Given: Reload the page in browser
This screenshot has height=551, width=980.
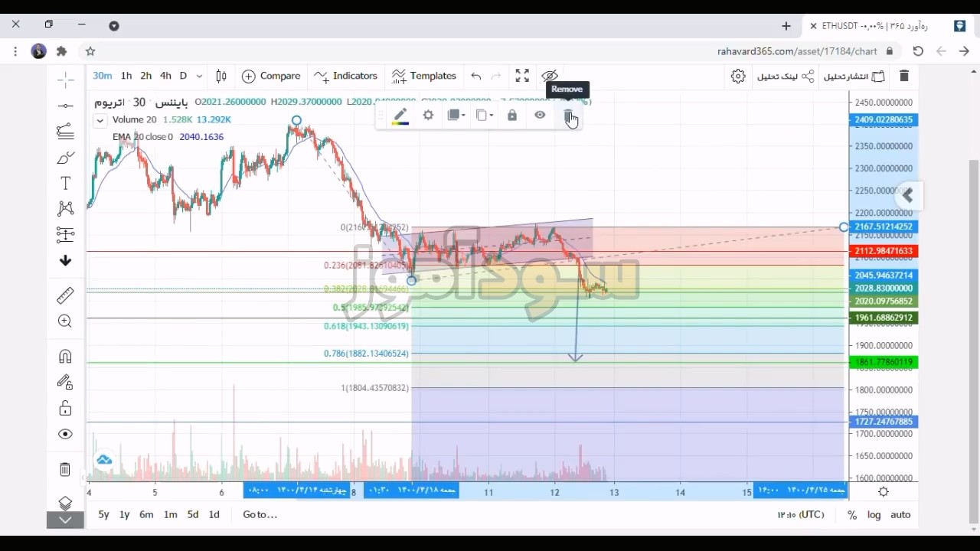Looking at the screenshot, I should [x=918, y=51].
